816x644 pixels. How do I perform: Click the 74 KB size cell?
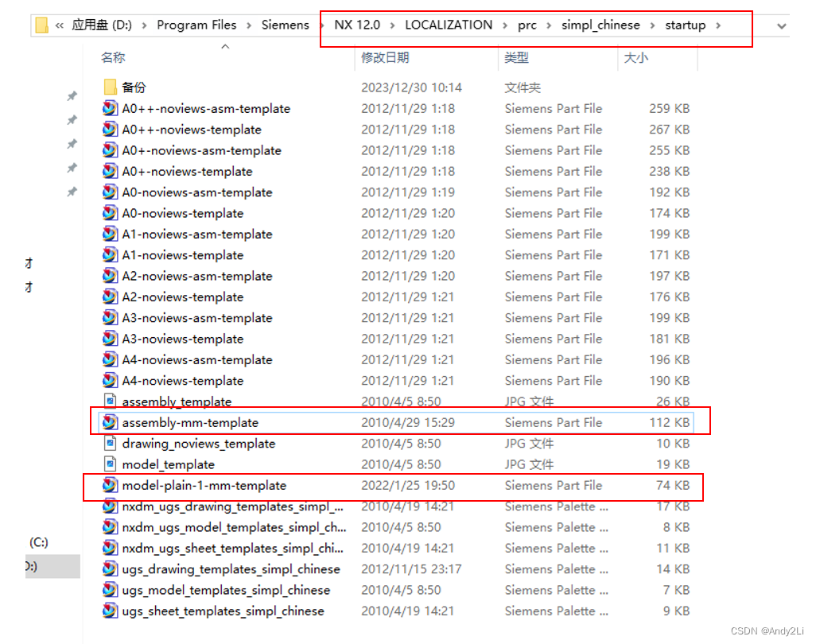[x=673, y=485]
